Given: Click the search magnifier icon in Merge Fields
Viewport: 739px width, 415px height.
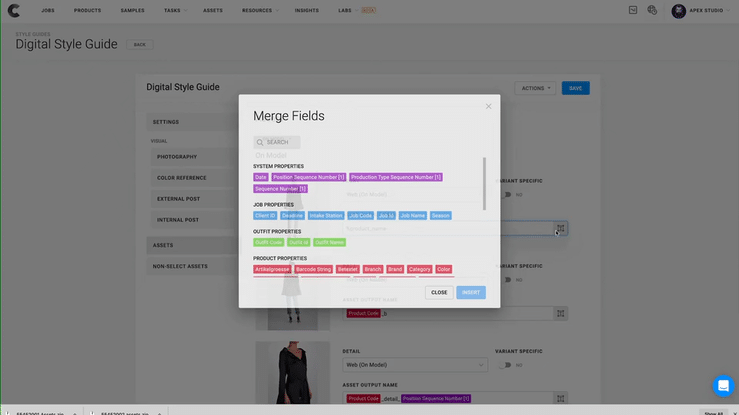Looking at the screenshot, I should pos(260,142).
